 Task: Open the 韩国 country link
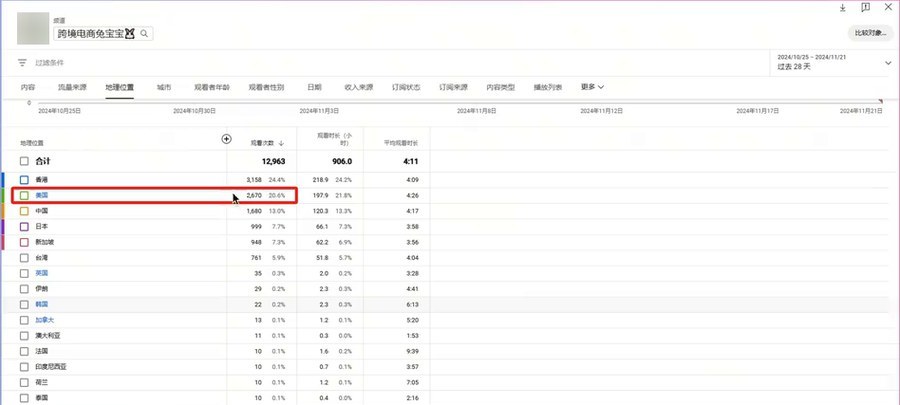(42, 305)
